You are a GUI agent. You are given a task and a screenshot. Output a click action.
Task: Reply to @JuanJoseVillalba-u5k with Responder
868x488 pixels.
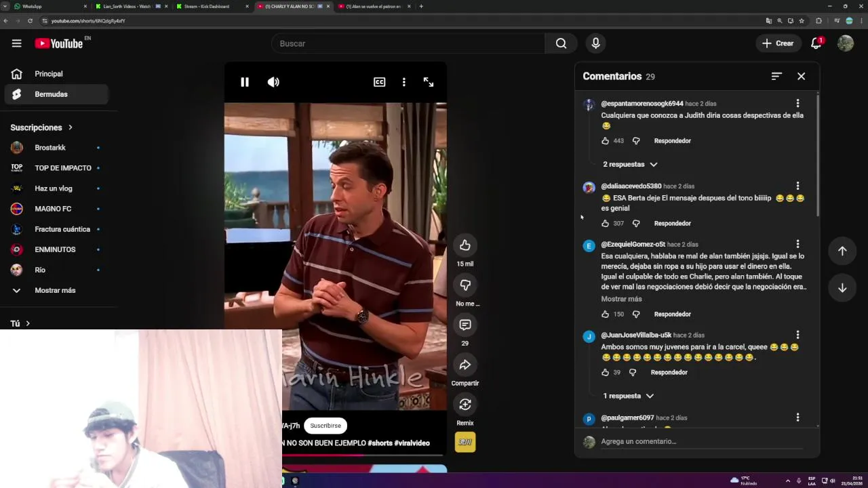point(669,373)
